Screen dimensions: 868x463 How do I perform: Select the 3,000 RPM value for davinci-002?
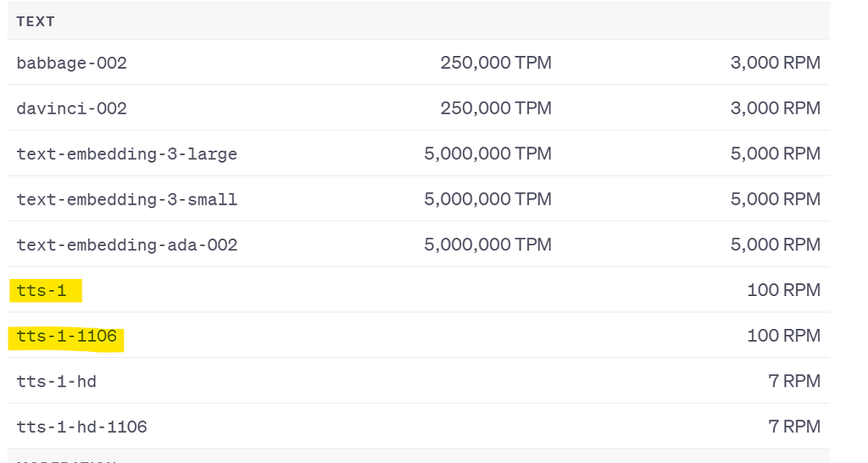pyautogui.click(x=776, y=109)
